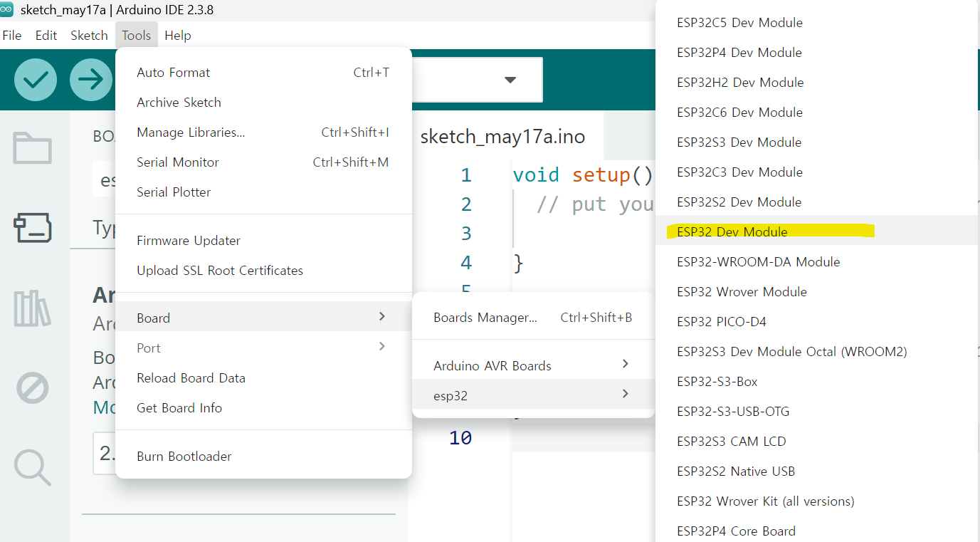
Task: Select ESP32P4 Core Board
Action: pyautogui.click(x=817, y=531)
